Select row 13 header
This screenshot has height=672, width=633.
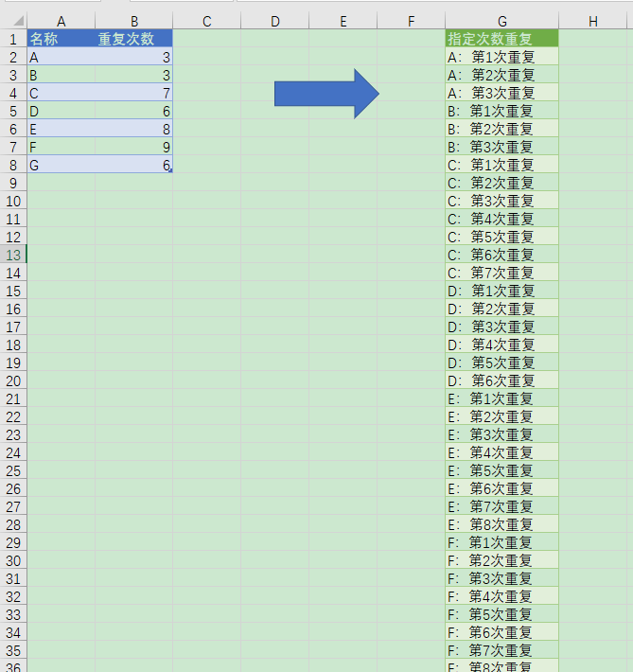13,255
